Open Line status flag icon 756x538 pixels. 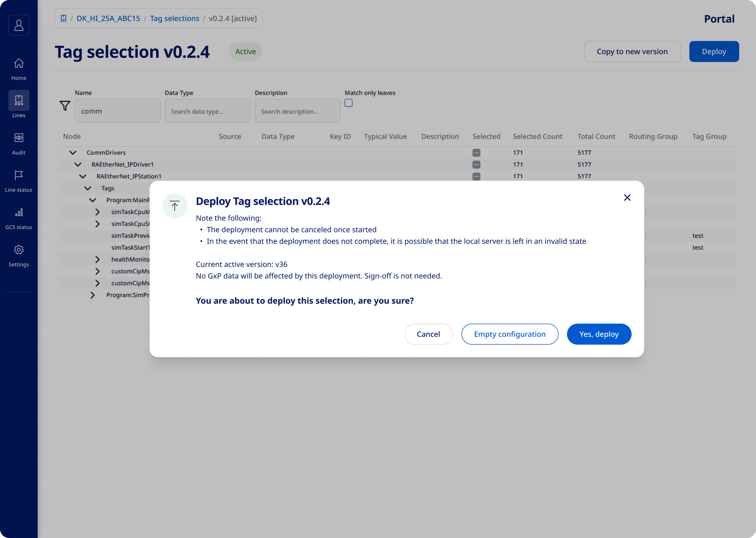pyautogui.click(x=19, y=175)
